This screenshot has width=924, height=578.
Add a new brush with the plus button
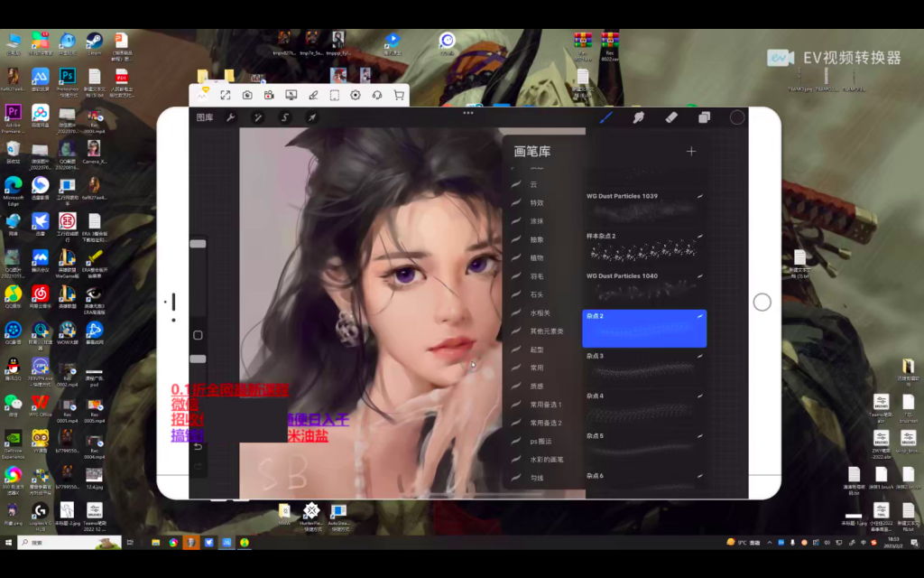691,151
